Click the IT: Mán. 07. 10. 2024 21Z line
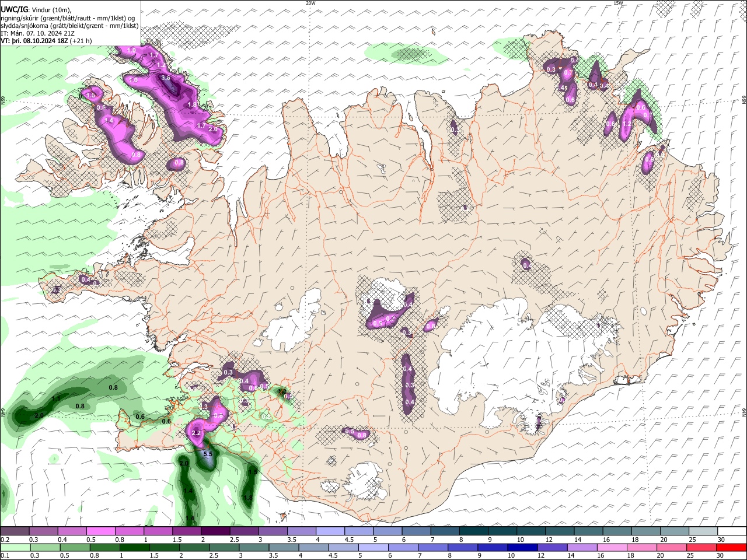The width and height of the screenshot is (747, 560). point(37,33)
